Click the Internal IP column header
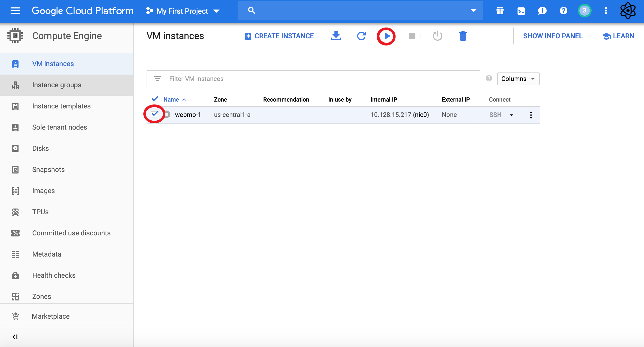 click(x=384, y=99)
